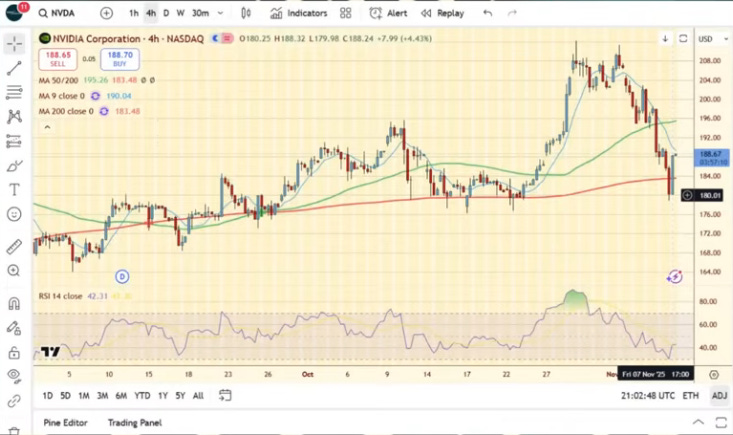
Task: Set date range to 5D
Action: 65,396
